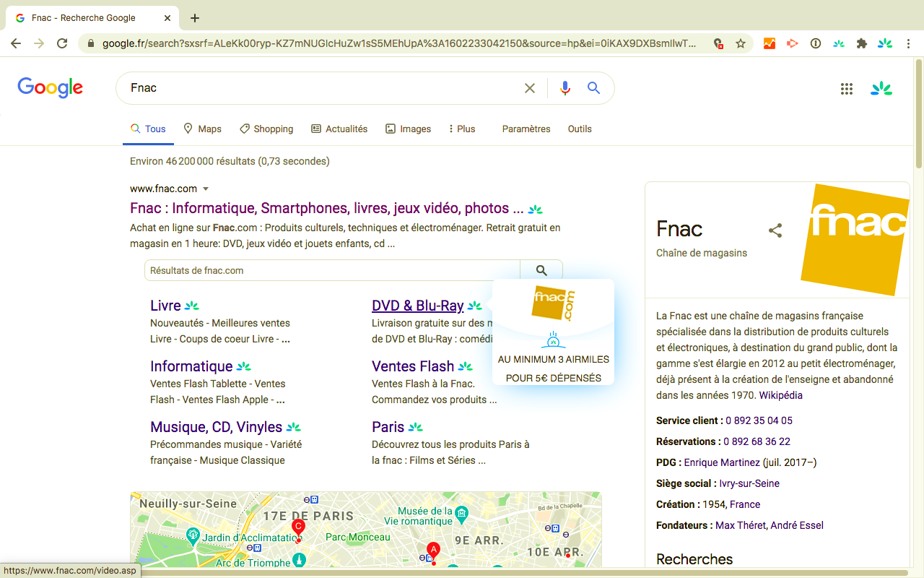Click the browser address bar URL
Image resolution: width=924 pixels, height=578 pixels.
399,43
